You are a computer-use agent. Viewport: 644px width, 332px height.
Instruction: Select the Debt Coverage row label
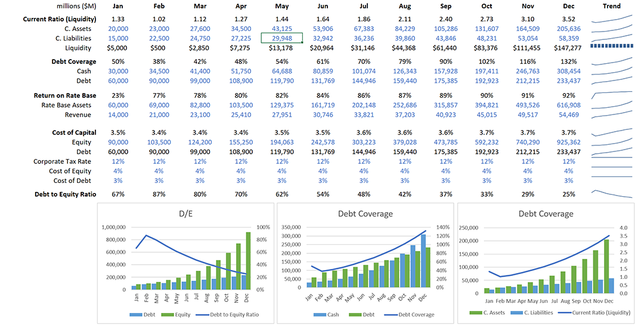[x=74, y=61]
